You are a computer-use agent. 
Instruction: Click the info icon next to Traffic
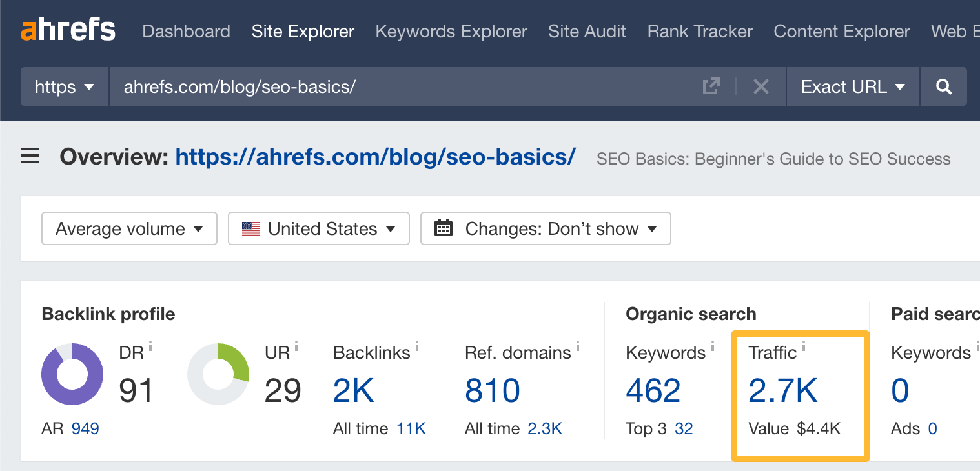point(803,346)
